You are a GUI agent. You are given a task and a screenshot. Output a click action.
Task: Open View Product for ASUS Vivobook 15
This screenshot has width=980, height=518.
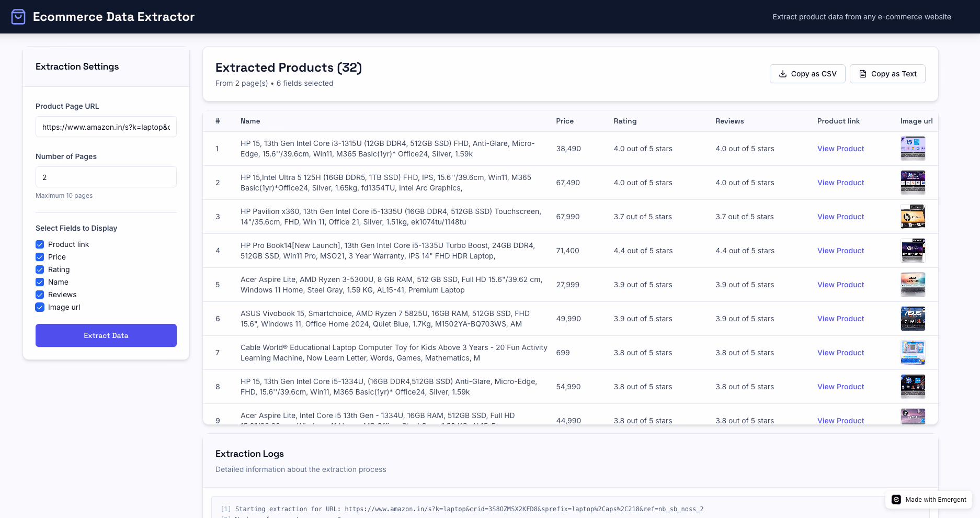[840, 319]
